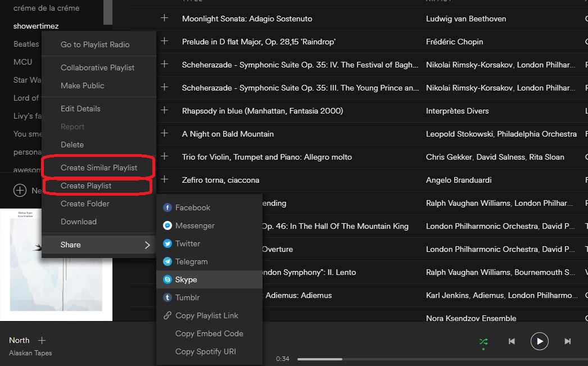Expand the Share submenu arrow
The height and width of the screenshot is (366, 588).
pyautogui.click(x=147, y=245)
